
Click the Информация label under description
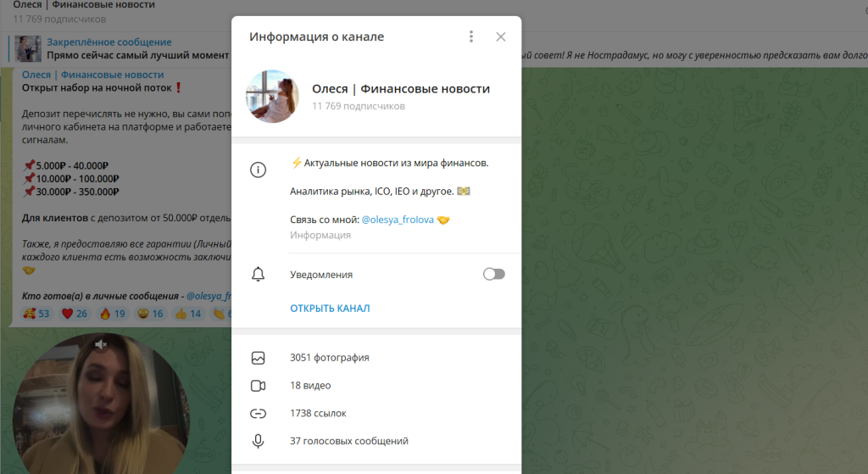320,236
